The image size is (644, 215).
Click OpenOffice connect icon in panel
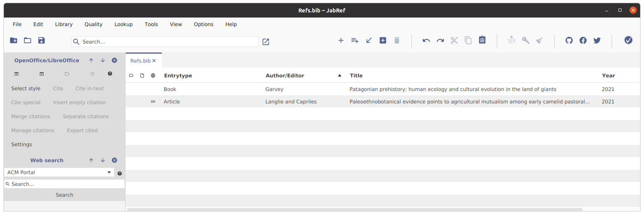click(17, 74)
